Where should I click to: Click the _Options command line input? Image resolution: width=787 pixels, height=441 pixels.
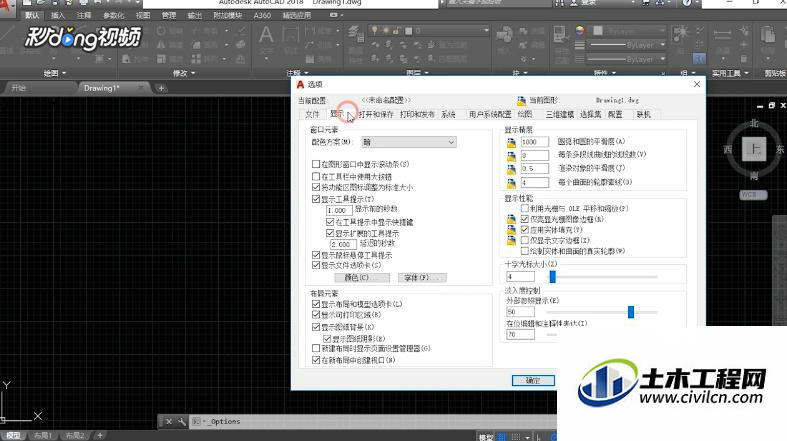(x=371, y=421)
